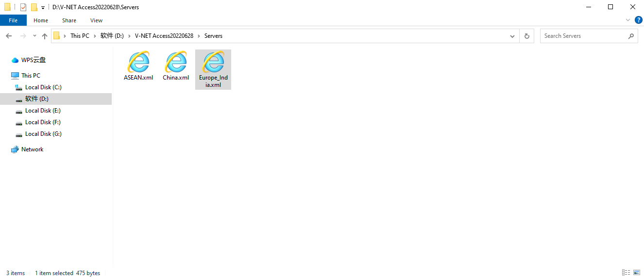Screen dimensions: 644x278
Task: Switch to Large icons view status icon
Action: click(x=637, y=273)
